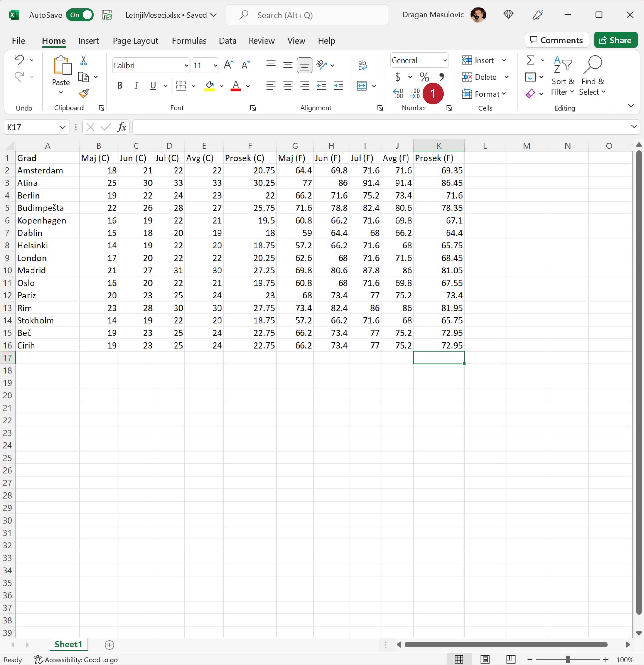Click the Merge & Center icon
644x665 pixels.
pyautogui.click(x=362, y=85)
